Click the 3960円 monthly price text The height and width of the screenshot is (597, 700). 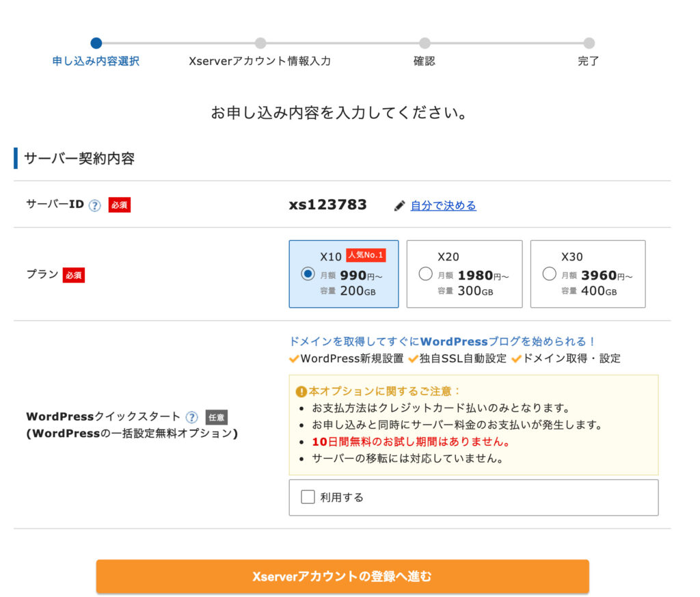[x=607, y=276]
